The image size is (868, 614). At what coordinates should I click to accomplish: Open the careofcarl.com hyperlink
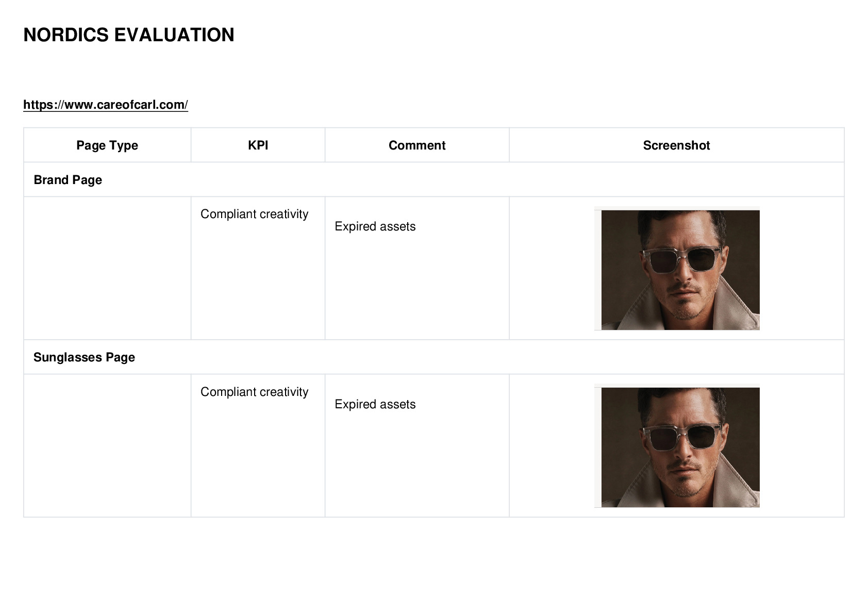pyautogui.click(x=106, y=105)
